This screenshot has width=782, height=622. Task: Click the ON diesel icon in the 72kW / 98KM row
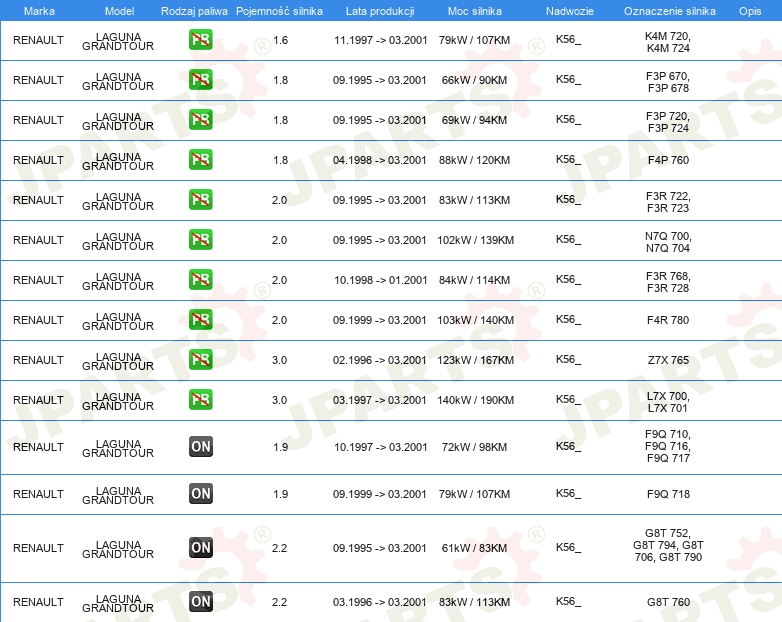(201, 446)
